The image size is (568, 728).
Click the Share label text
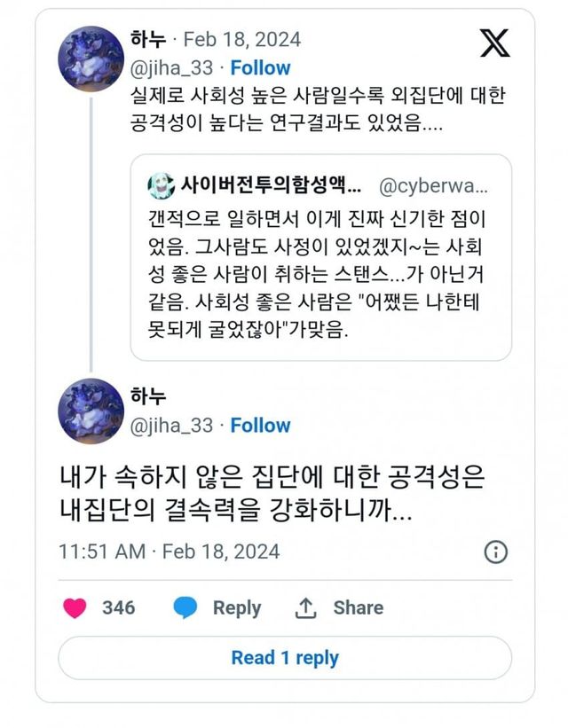point(359,607)
